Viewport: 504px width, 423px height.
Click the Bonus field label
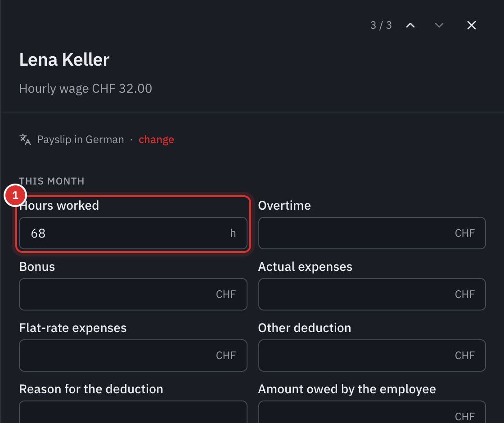[x=37, y=267]
